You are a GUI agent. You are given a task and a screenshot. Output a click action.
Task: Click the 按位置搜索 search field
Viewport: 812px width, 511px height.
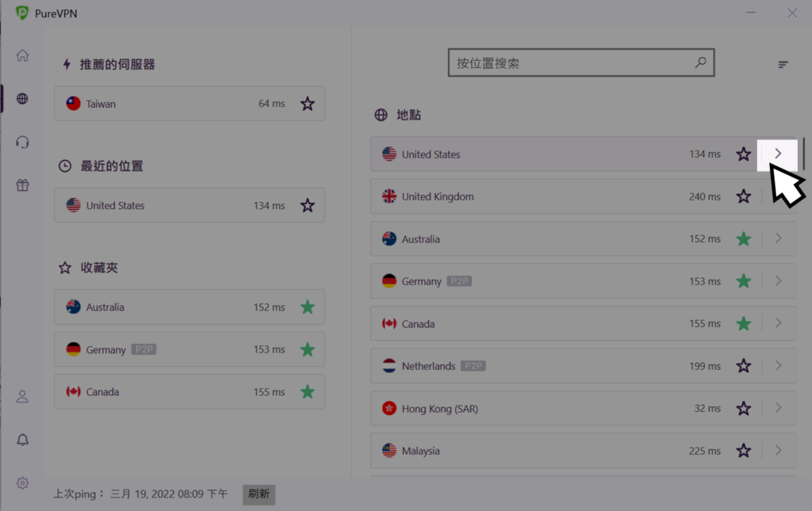(x=581, y=63)
